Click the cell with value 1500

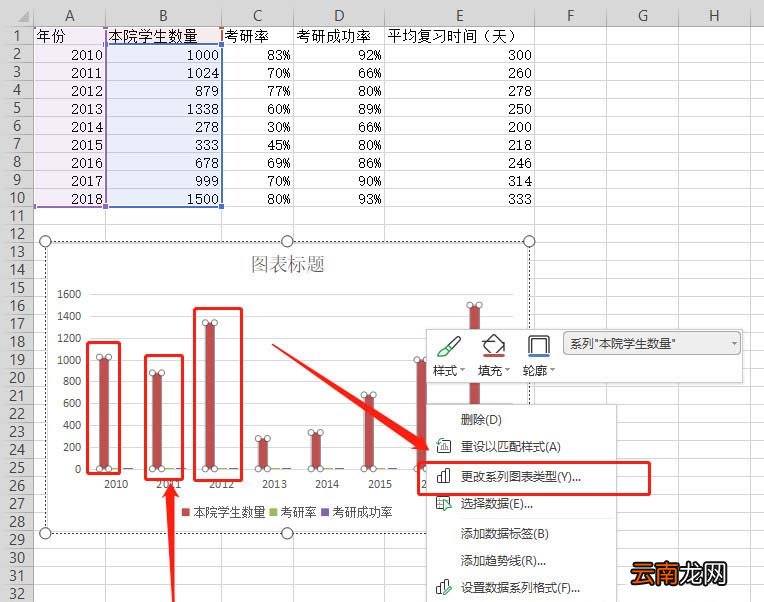click(x=163, y=199)
